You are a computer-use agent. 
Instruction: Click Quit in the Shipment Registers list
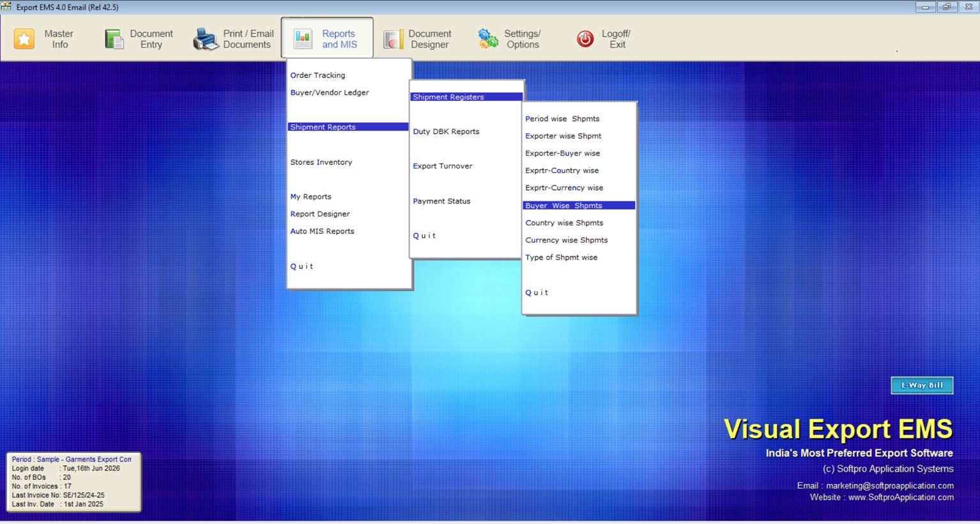point(537,293)
